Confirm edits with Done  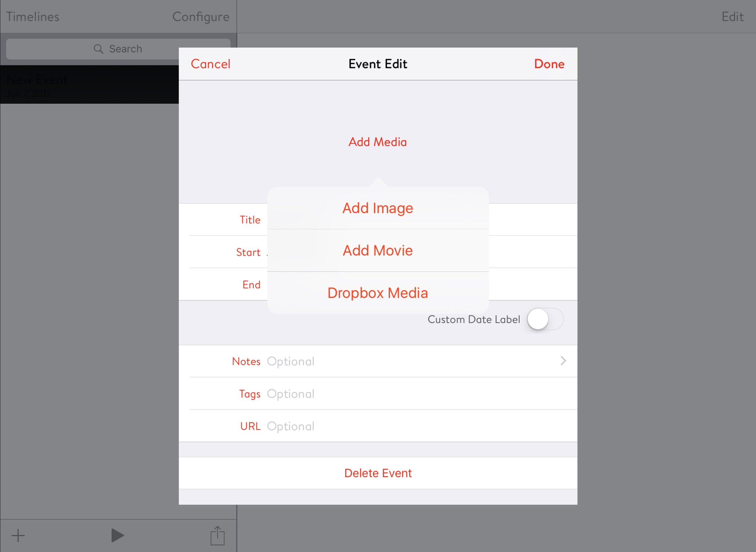pyautogui.click(x=549, y=64)
